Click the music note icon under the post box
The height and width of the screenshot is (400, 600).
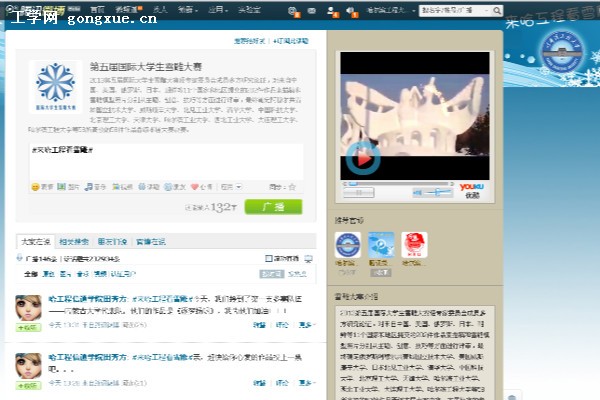(x=89, y=186)
